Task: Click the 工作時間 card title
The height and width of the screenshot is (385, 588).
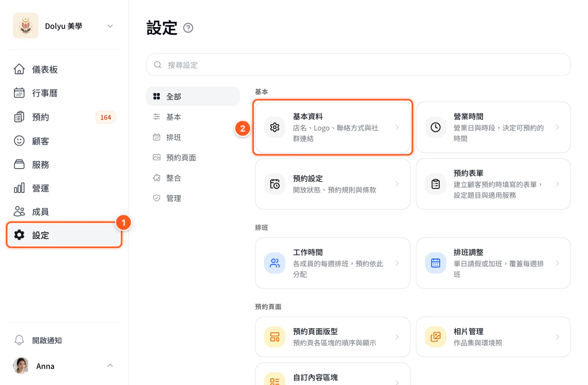Action: tap(308, 252)
